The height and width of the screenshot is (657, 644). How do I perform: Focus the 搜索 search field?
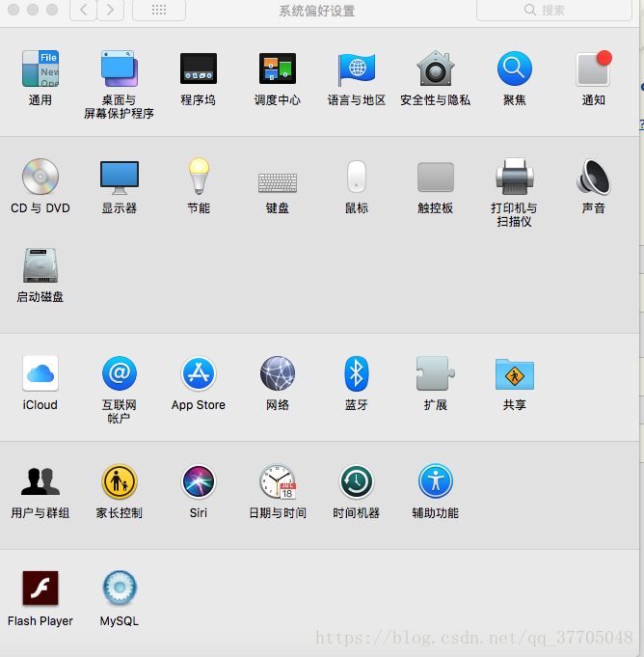[554, 10]
